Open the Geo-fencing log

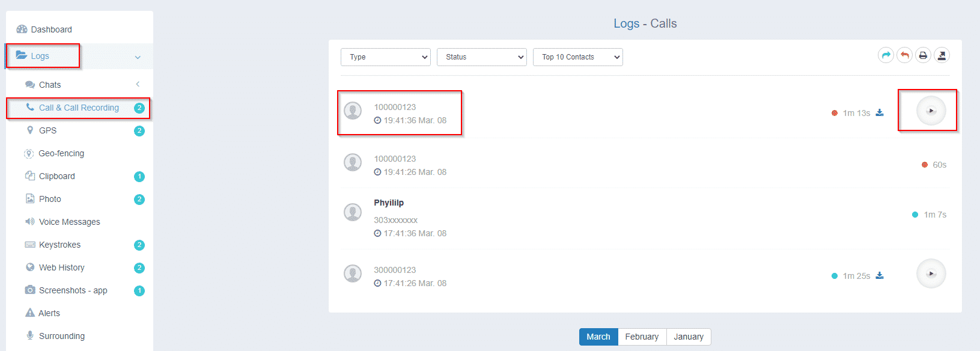pyautogui.click(x=61, y=153)
